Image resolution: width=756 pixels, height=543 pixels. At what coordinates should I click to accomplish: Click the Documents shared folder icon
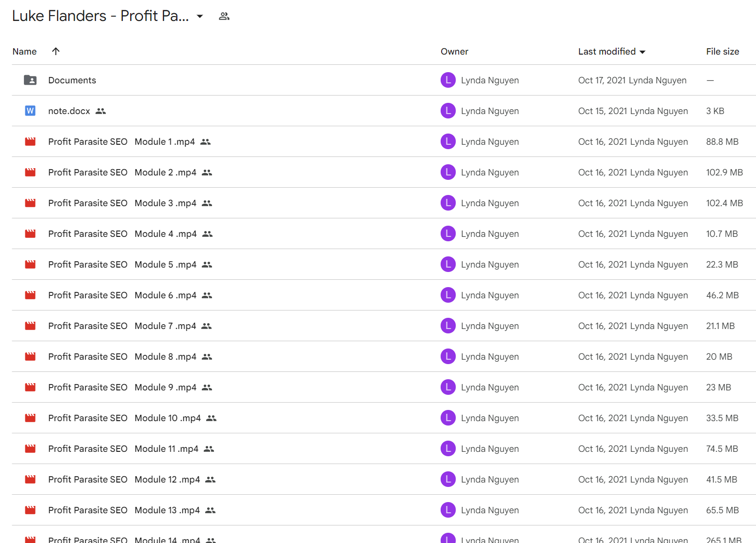[30, 80]
